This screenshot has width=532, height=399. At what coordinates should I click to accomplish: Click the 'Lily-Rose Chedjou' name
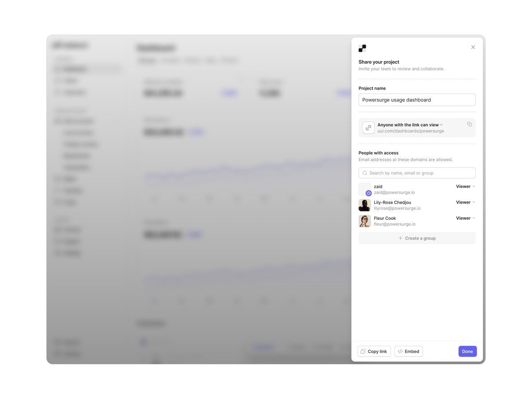click(x=392, y=203)
